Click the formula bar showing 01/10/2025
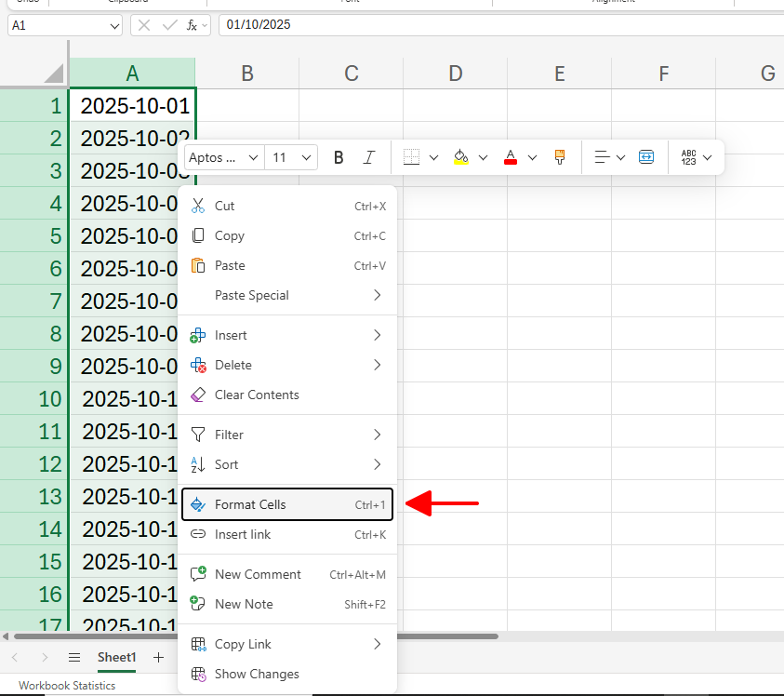This screenshot has height=696, width=784. tap(500, 25)
